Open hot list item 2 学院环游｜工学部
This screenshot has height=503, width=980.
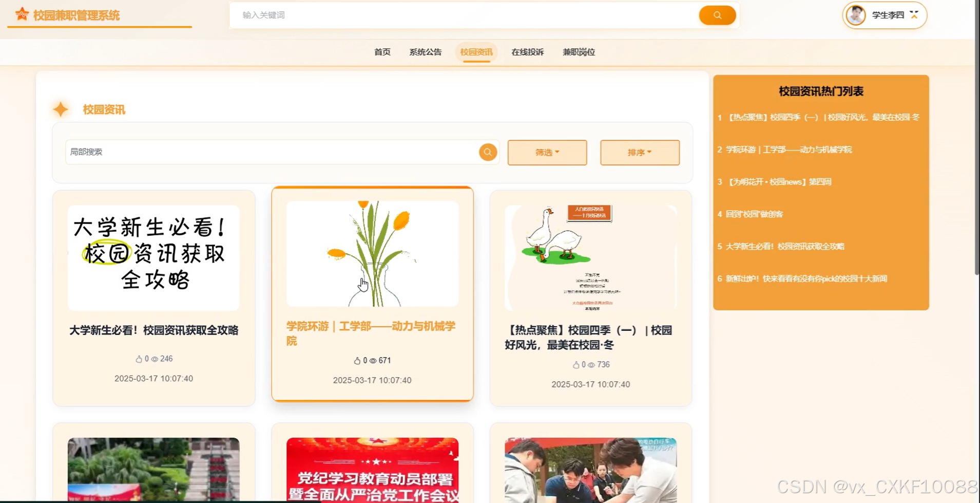[x=784, y=150]
